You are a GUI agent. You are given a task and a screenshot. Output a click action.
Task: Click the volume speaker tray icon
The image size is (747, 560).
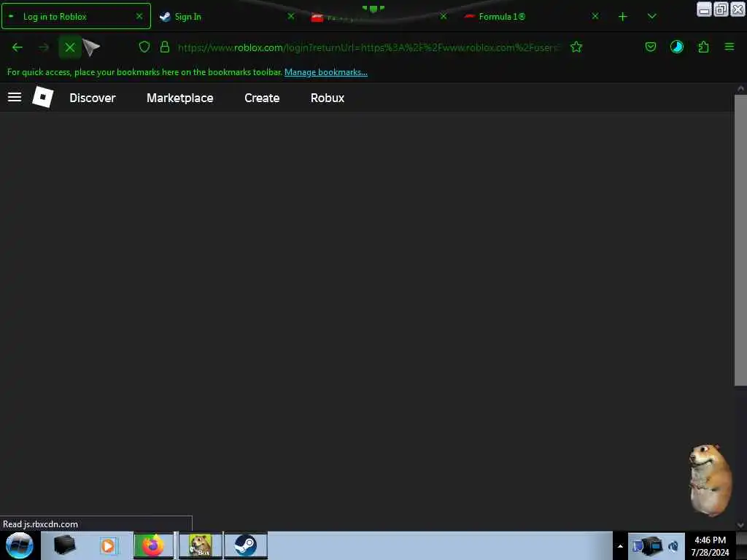point(673,546)
